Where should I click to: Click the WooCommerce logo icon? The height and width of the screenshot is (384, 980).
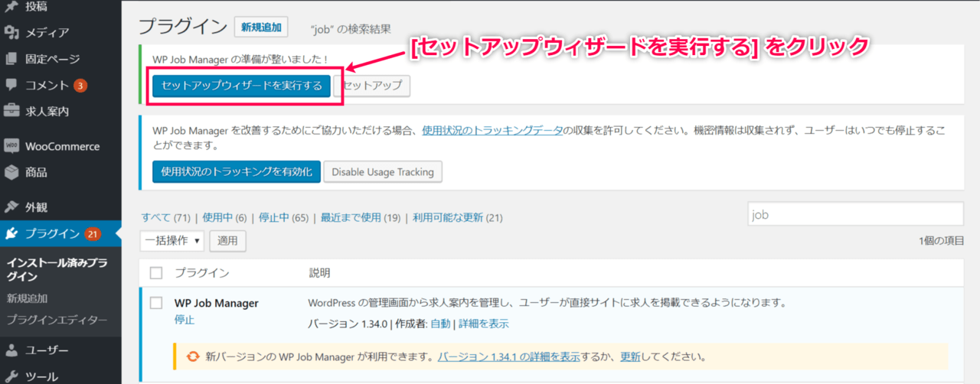tap(11, 146)
